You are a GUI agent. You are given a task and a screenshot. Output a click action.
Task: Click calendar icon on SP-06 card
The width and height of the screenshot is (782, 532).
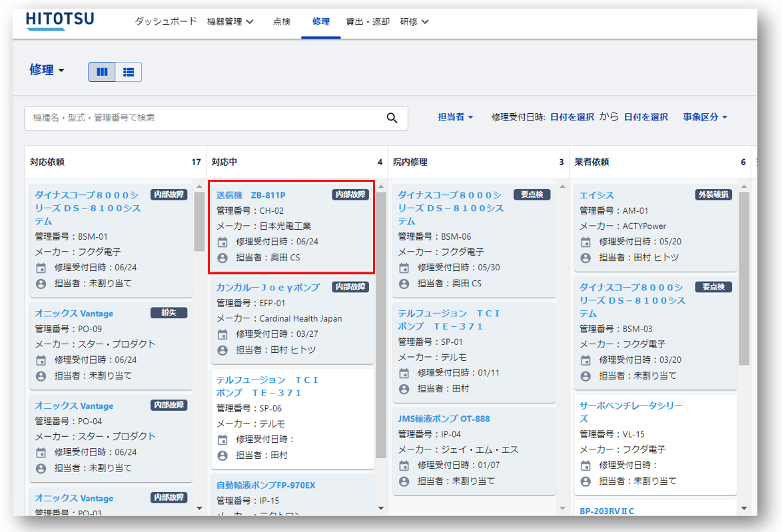222,440
